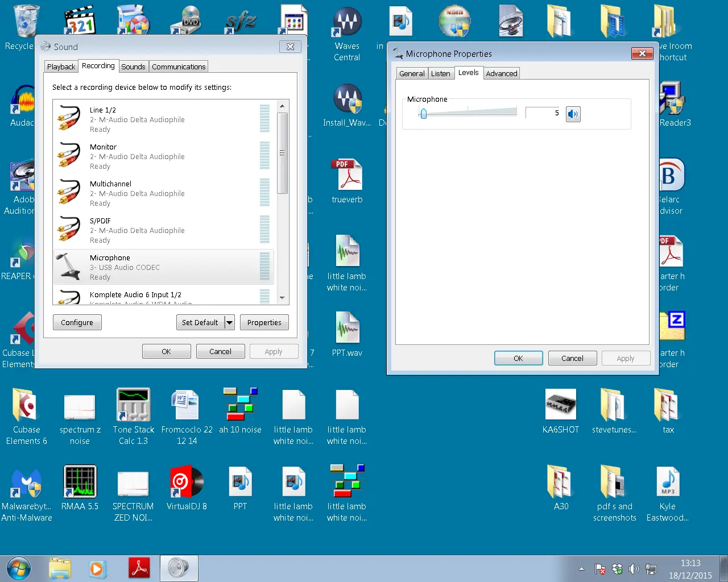Switch to the Playback tab in Sound window
The height and width of the screenshot is (582, 728).
[61, 66]
